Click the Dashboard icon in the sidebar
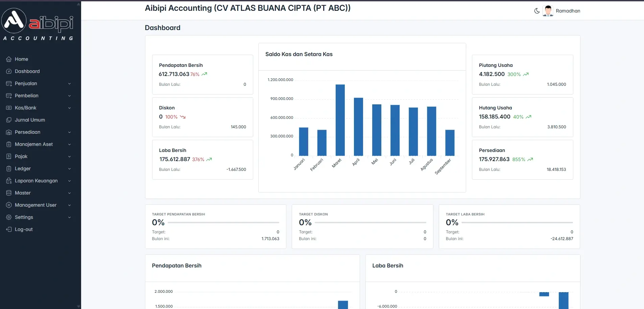 coord(9,71)
